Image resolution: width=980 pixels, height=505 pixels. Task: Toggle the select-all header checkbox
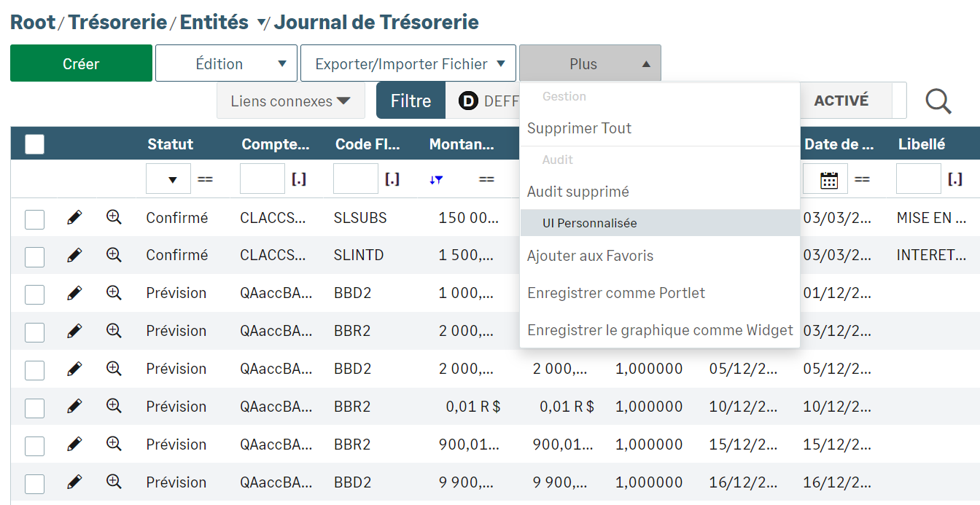click(34, 144)
